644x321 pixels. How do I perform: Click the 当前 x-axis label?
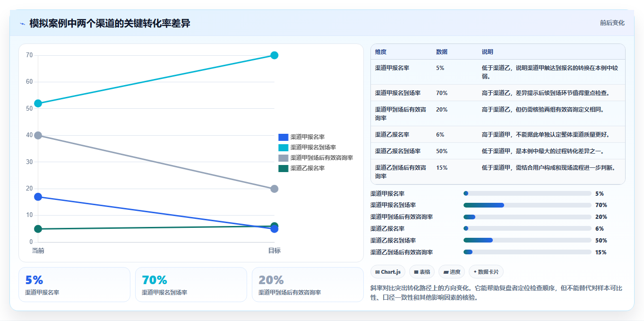38,251
